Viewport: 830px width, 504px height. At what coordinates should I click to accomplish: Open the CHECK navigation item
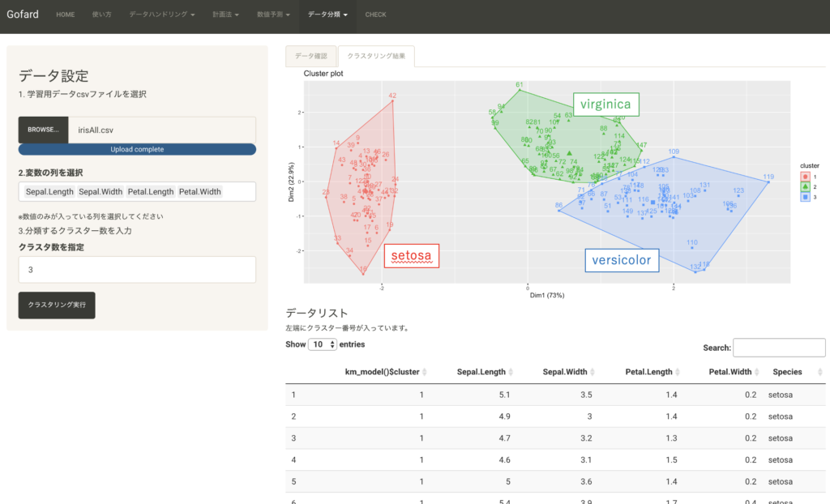[375, 15]
